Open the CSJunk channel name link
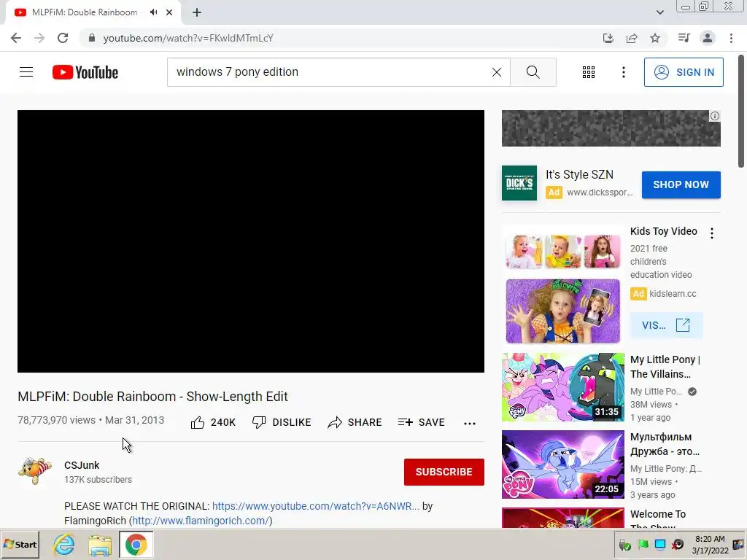Viewport: 747px width, 560px height. click(82, 465)
